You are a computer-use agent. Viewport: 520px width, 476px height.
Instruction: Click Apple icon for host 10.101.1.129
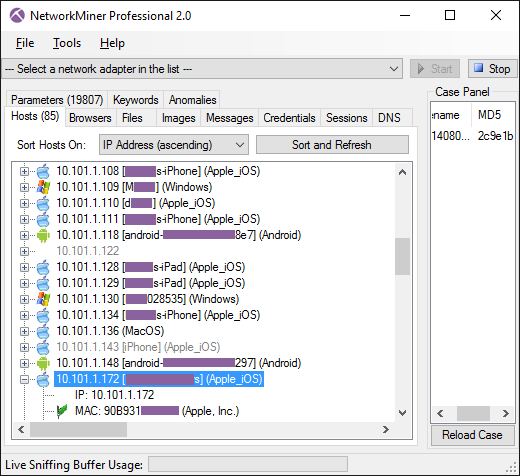(43, 283)
